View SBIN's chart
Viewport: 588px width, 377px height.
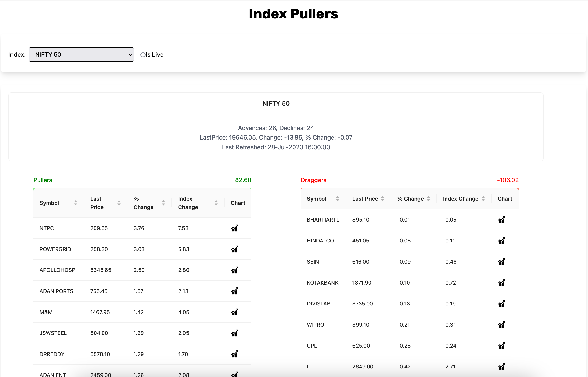[x=502, y=261]
